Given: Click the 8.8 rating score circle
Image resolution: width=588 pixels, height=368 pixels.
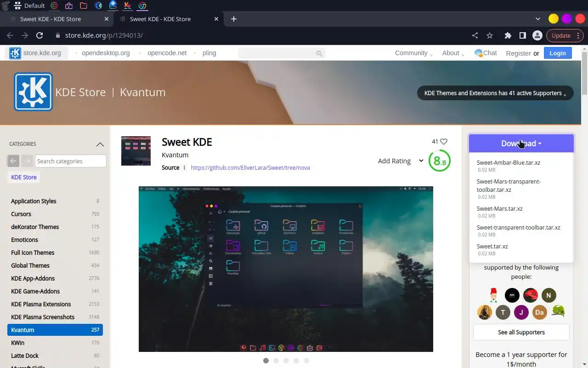Looking at the screenshot, I should (439, 161).
